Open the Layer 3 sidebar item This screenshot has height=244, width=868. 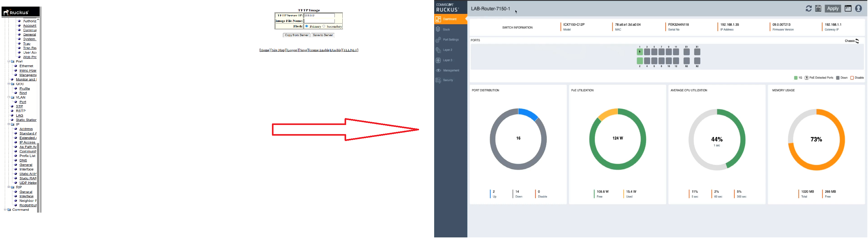[451, 60]
